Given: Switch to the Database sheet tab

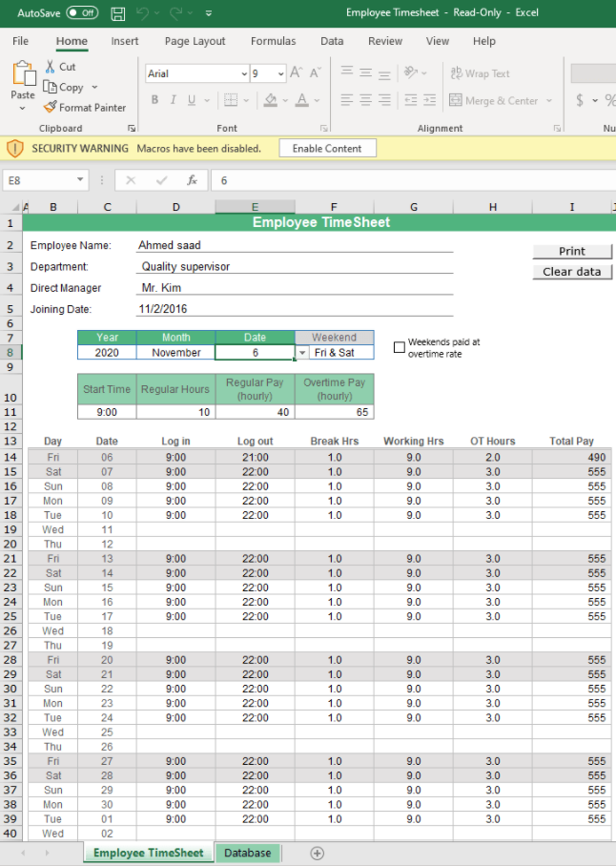Looking at the screenshot, I should click(247, 853).
